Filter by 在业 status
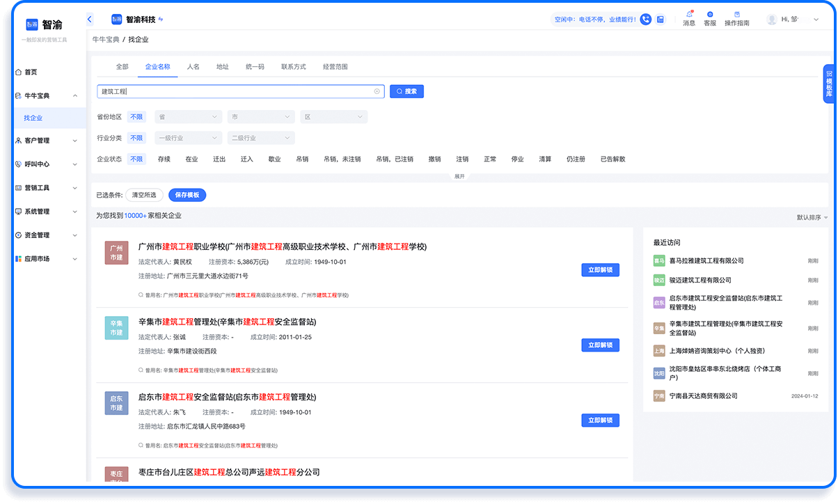This screenshot has width=838, height=504. [x=191, y=159]
